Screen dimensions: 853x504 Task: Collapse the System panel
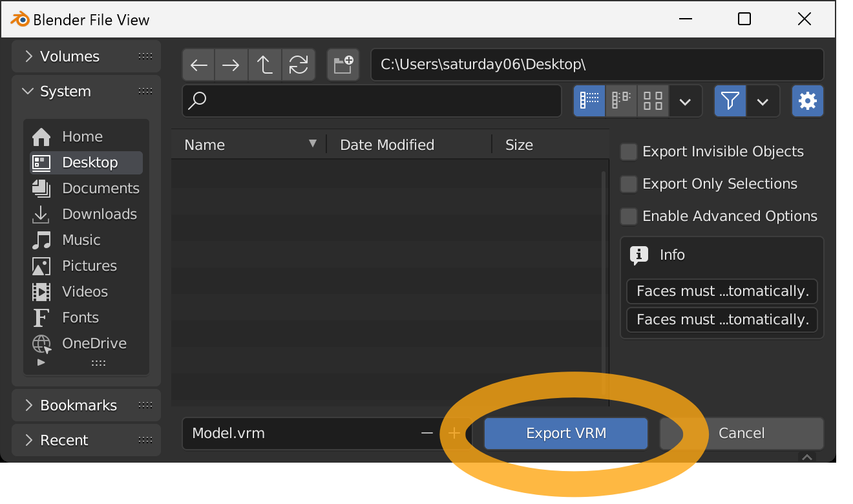[28, 91]
